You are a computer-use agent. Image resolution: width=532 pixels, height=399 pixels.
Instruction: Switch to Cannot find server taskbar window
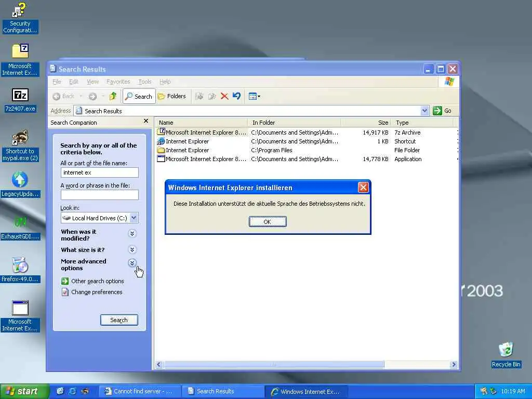coord(140,392)
